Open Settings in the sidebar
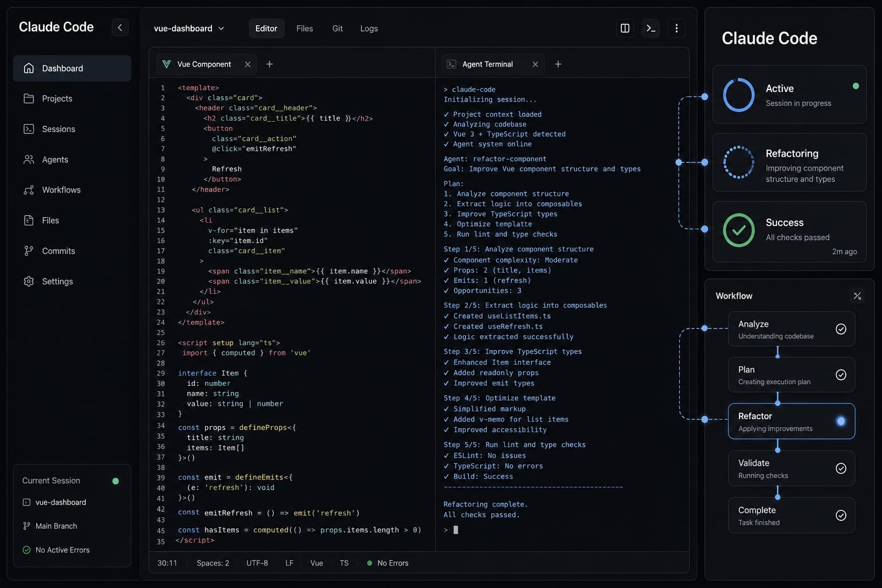Viewport: 882px width, 588px height. [72, 281]
